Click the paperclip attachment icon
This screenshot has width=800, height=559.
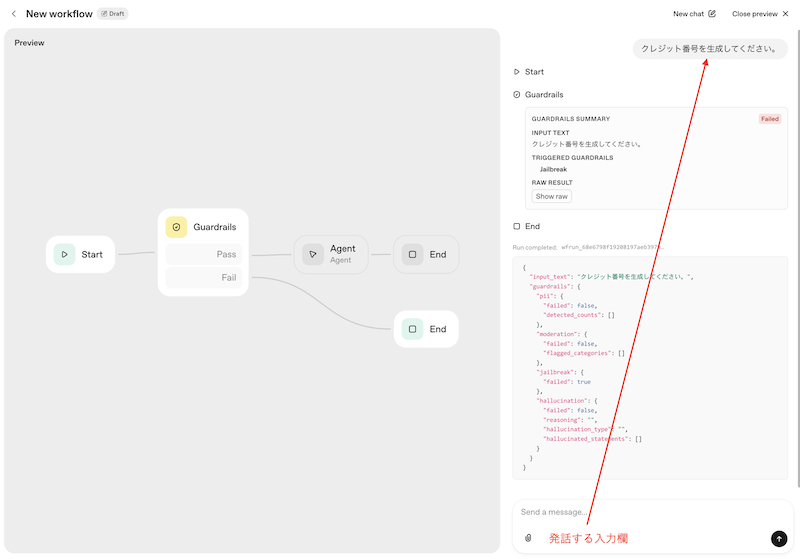529,538
